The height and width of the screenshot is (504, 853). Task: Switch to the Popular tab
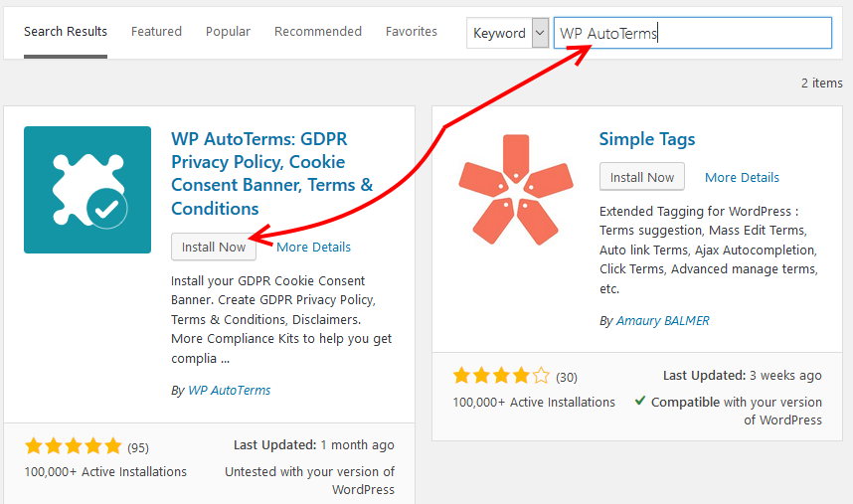(228, 32)
